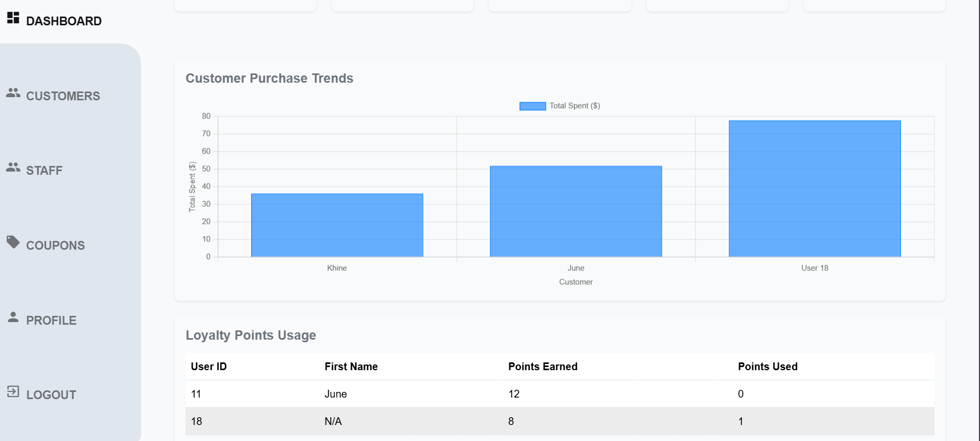Select the Dashboard label in the sidebar
Screen dimensions: 980x441
64,21
